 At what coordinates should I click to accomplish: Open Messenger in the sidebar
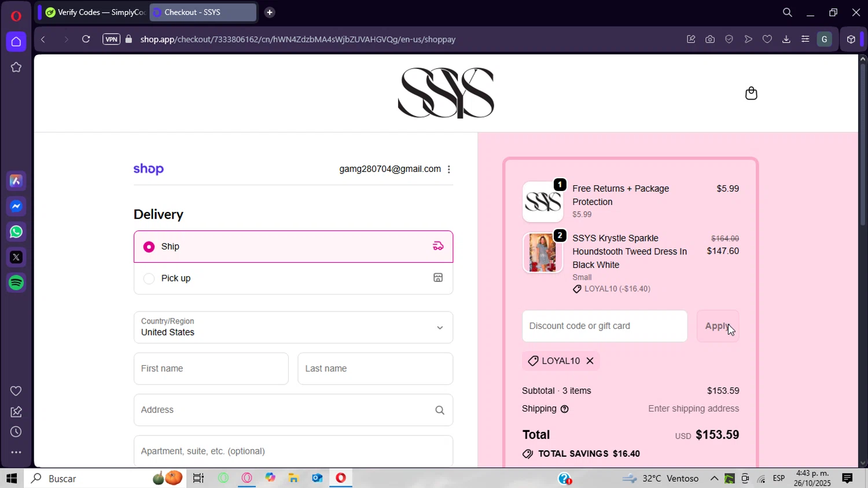[16, 207]
